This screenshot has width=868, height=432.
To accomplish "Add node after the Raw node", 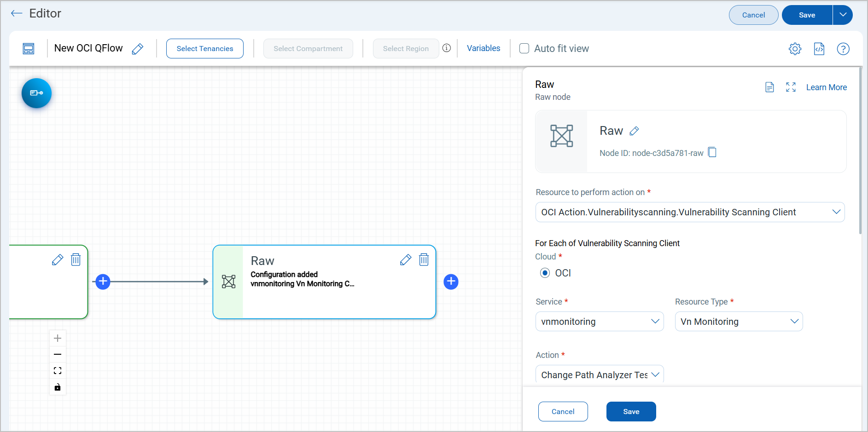I will pyautogui.click(x=451, y=282).
